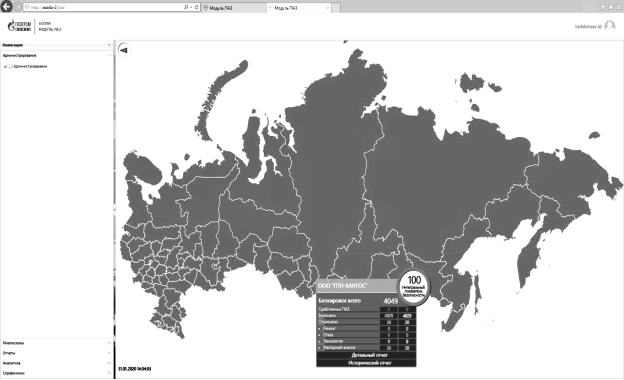Click the round back-arrow button on the map
This screenshot has height=380, width=624.
pyautogui.click(x=124, y=50)
